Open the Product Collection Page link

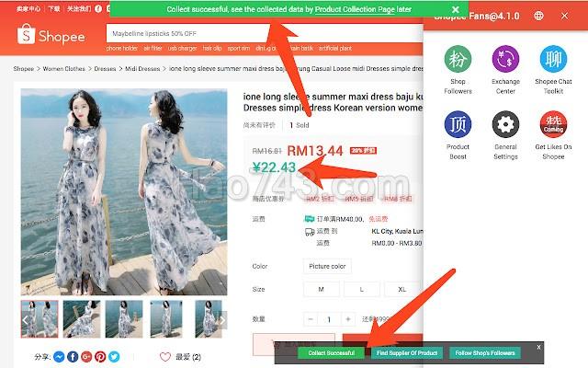click(x=355, y=9)
